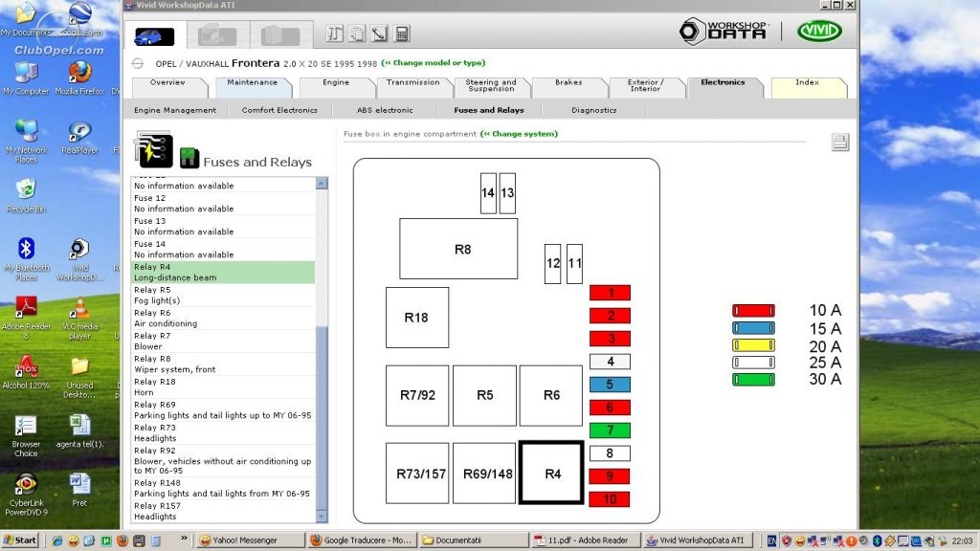The width and height of the screenshot is (980, 551).
Task: Select 'Relay R73 Headlights' list entry
Action: point(223,433)
